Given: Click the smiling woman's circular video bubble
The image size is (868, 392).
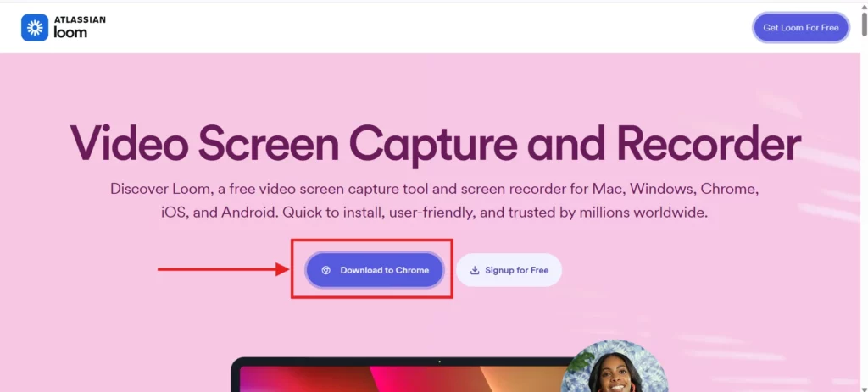Looking at the screenshot, I should point(614,366).
